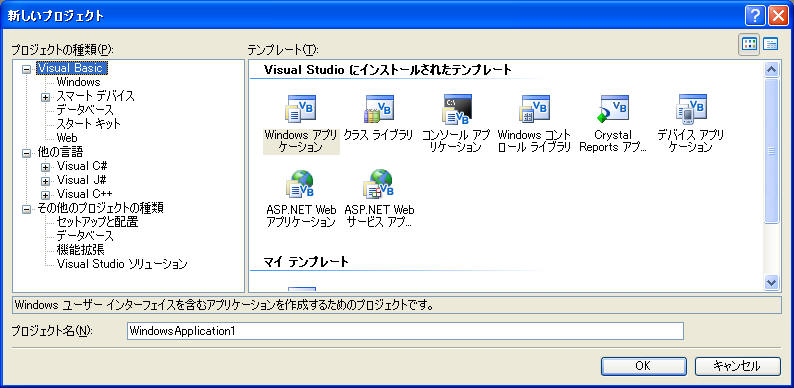
Task: Pick the ASP.NET Web サービス template icon
Action: click(x=379, y=184)
